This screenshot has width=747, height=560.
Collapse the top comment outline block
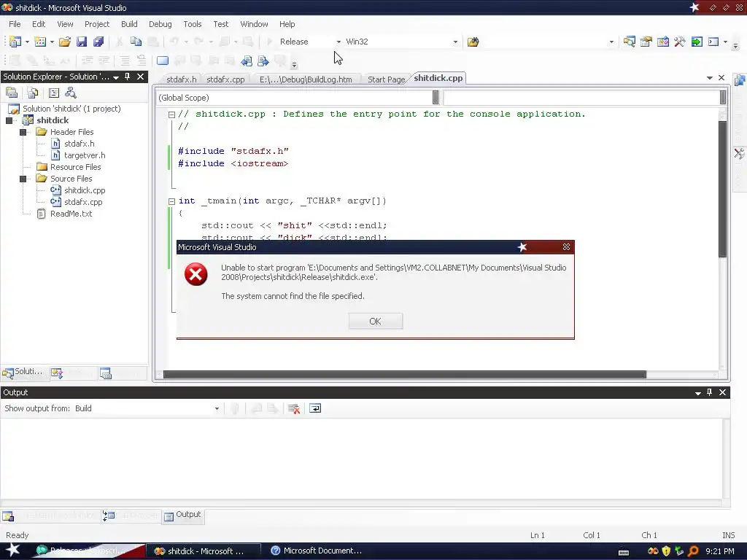pyautogui.click(x=171, y=114)
